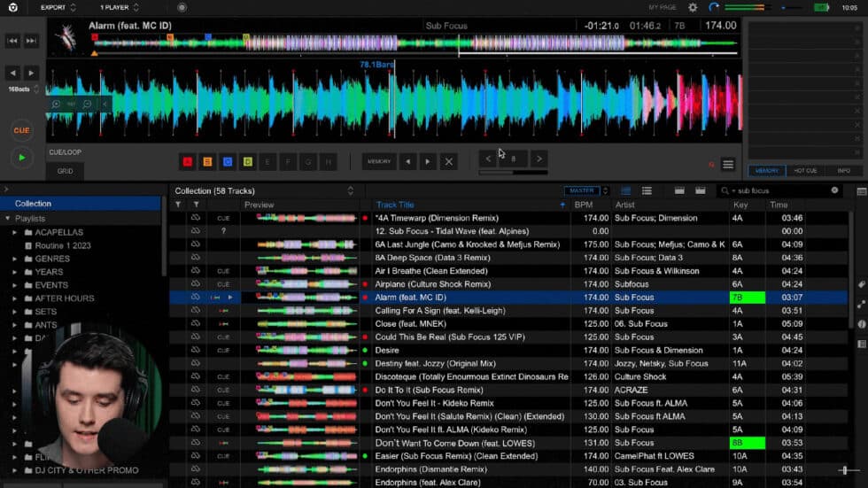Click the blue hot cue C pad
Viewport: 868px width, 488px height.
[x=228, y=161]
